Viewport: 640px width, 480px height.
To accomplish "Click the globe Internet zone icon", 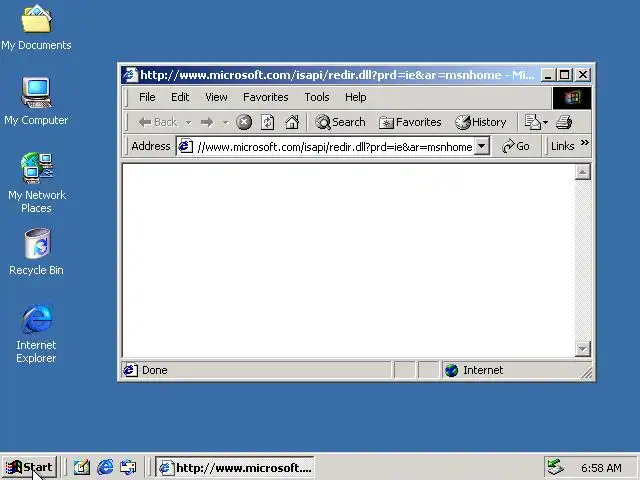I will click(451, 370).
